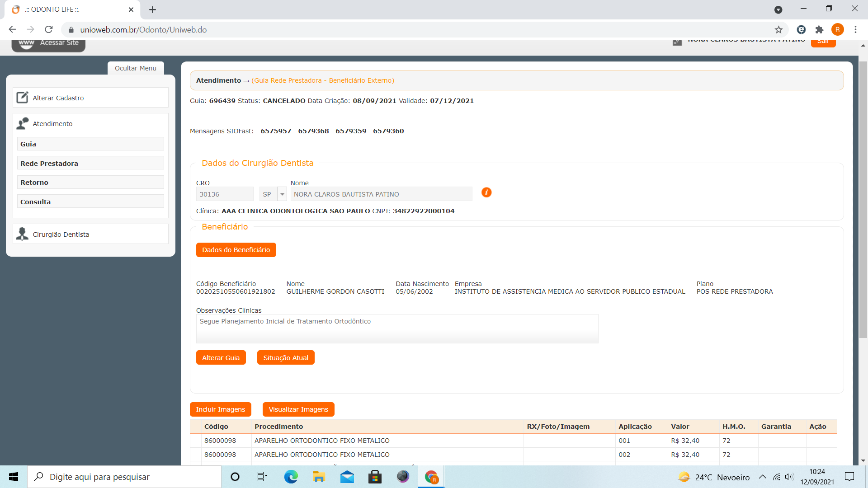The width and height of the screenshot is (868, 488).
Task: Open the browser extensions puzzle icon
Action: click(x=819, y=30)
